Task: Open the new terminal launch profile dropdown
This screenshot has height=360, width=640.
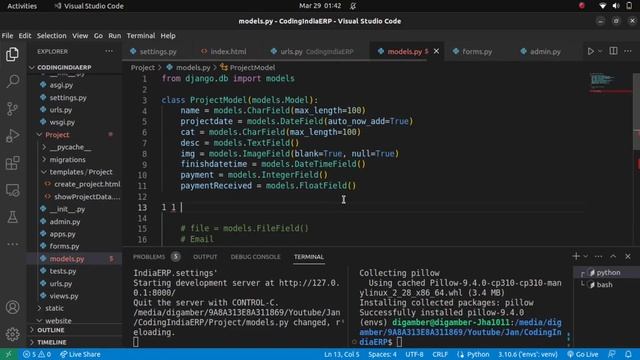Action: pyautogui.click(x=586, y=256)
